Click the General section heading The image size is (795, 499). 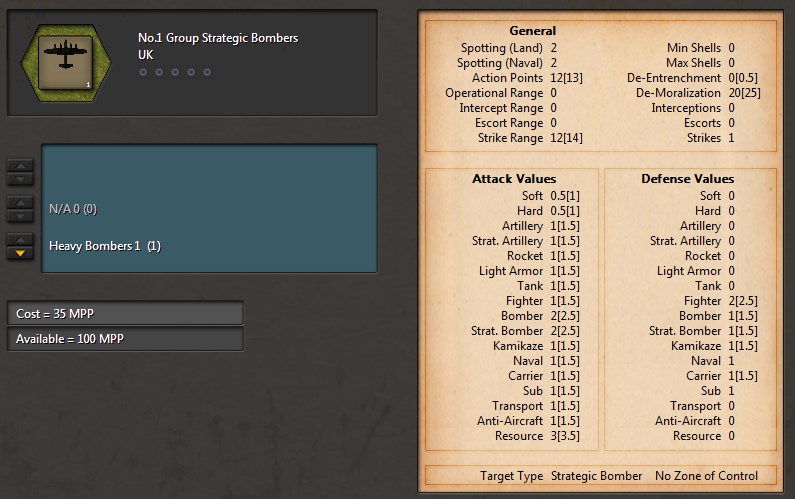(532, 31)
